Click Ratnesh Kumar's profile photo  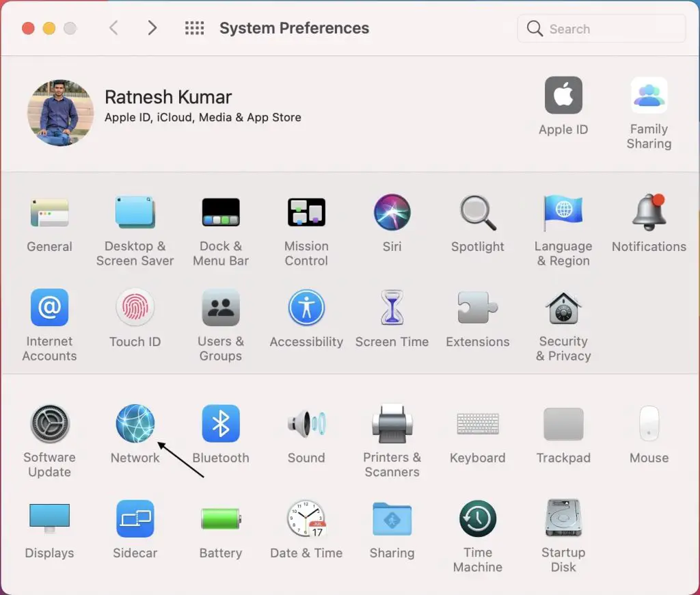pos(61,113)
